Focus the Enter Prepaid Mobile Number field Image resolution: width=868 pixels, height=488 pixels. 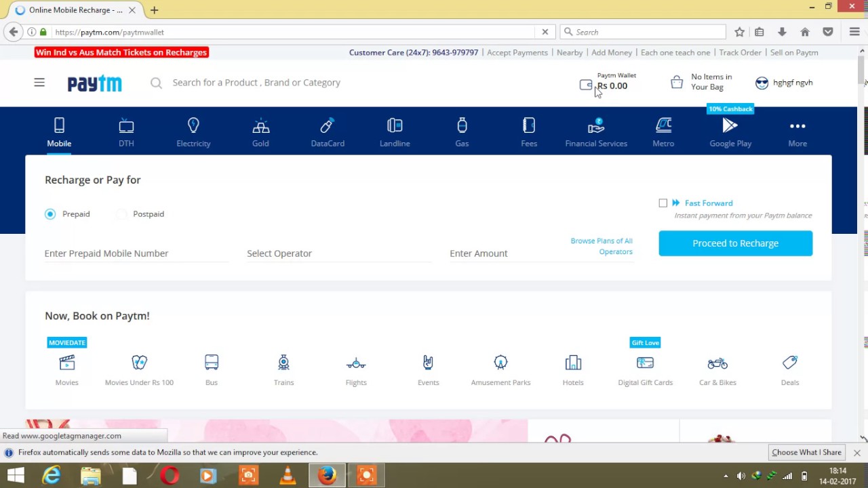click(136, 253)
